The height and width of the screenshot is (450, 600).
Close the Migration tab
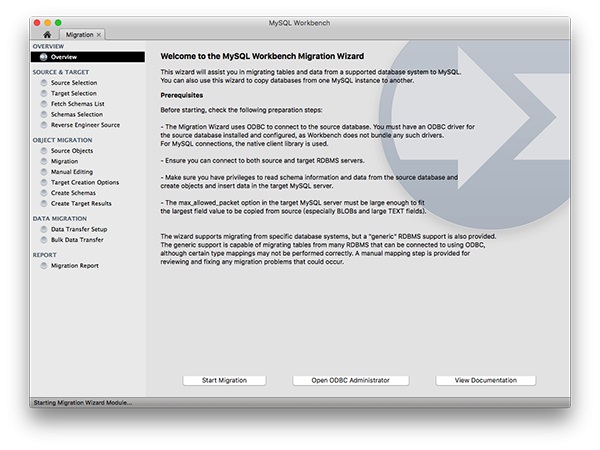99,35
